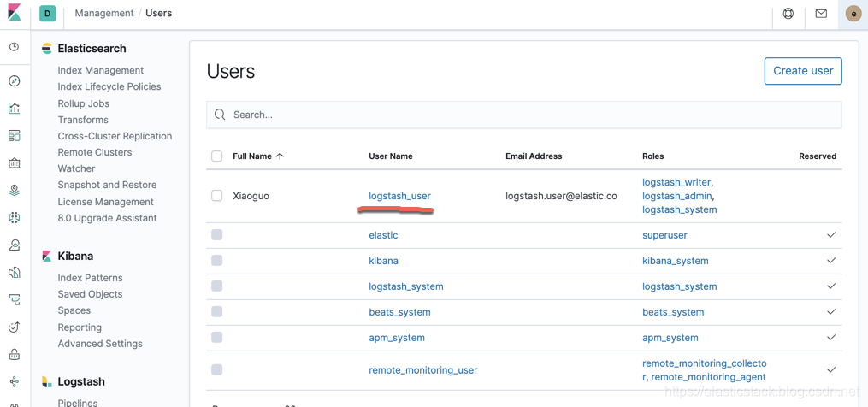Open the elastic user link
The image size is (868, 407).
383,235
